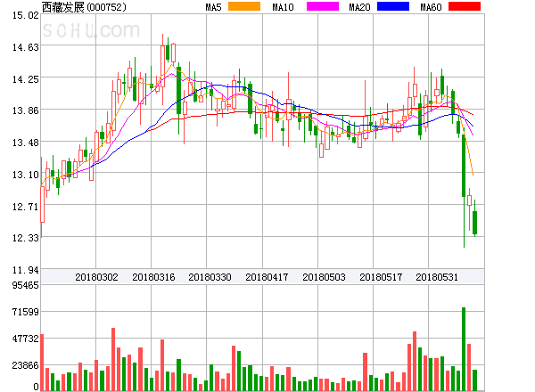Click the 12.33 price axis label
535x392 pixels.
tap(26, 238)
